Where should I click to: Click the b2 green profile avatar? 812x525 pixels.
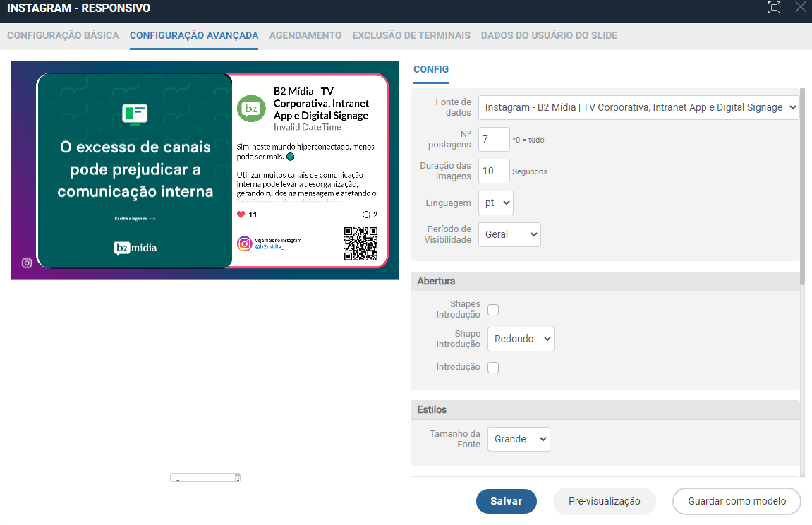coord(251,109)
